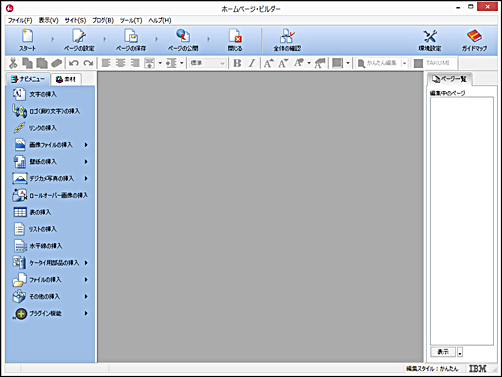
Task: Click the 編集スタイル:かんたん status text
Action: click(x=432, y=369)
